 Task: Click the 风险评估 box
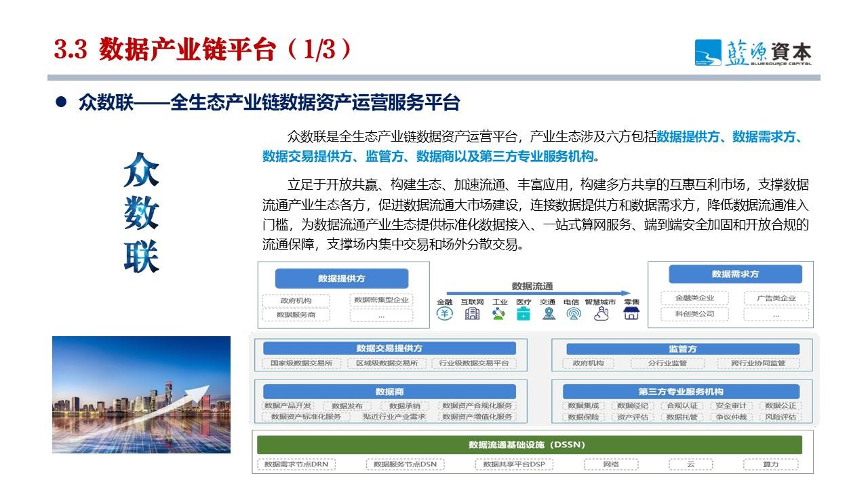click(780, 417)
